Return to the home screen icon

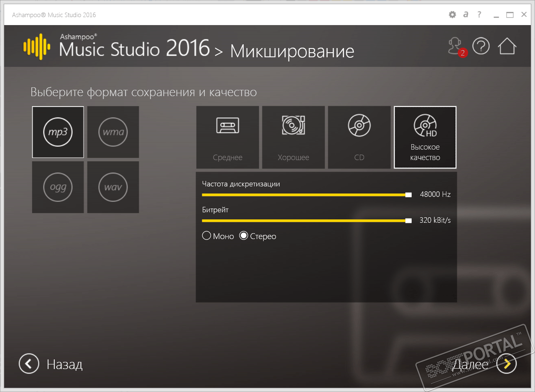pyautogui.click(x=507, y=46)
